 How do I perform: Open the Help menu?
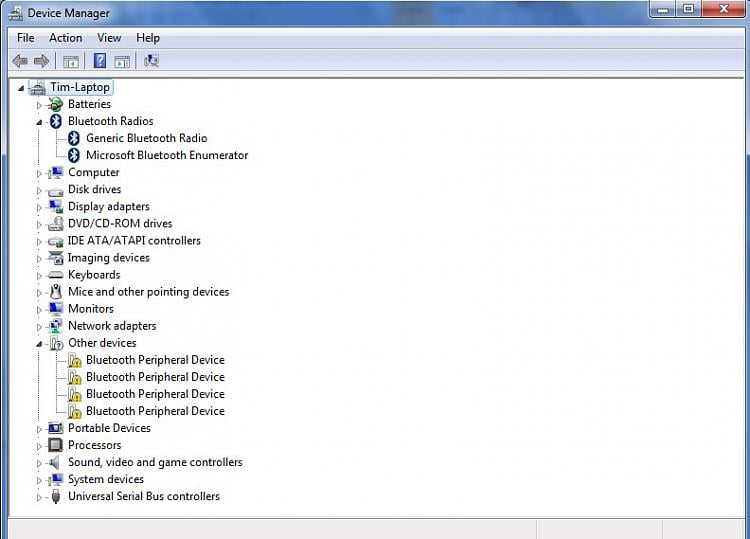pos(148,38)
